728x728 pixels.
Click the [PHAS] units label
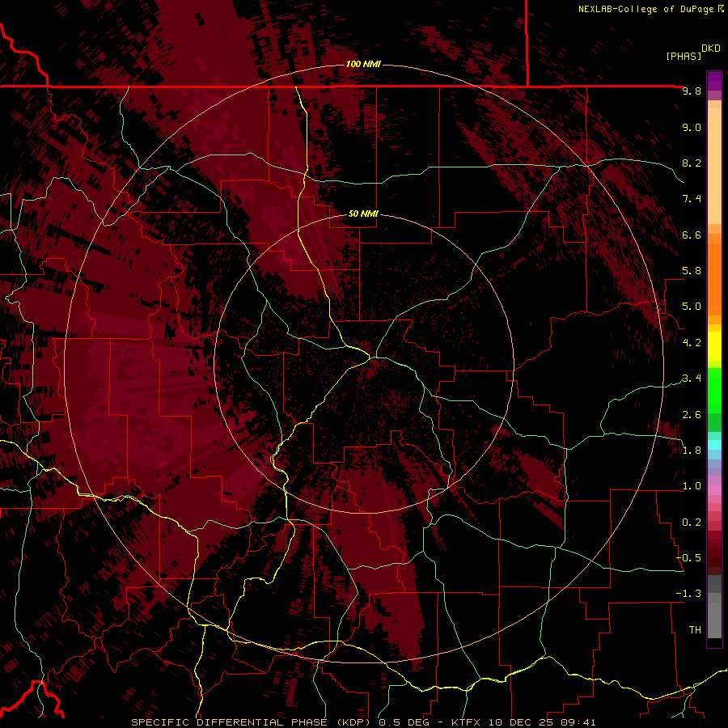pyautogui.click(x=684, y=56)
